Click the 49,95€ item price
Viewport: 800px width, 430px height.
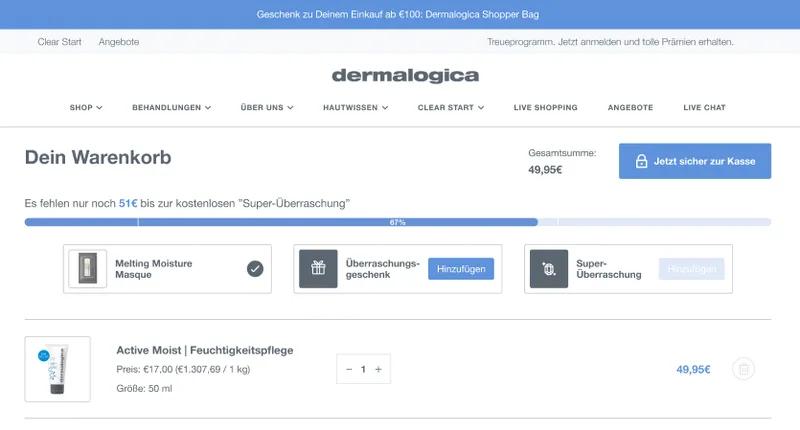pos(693,369)
